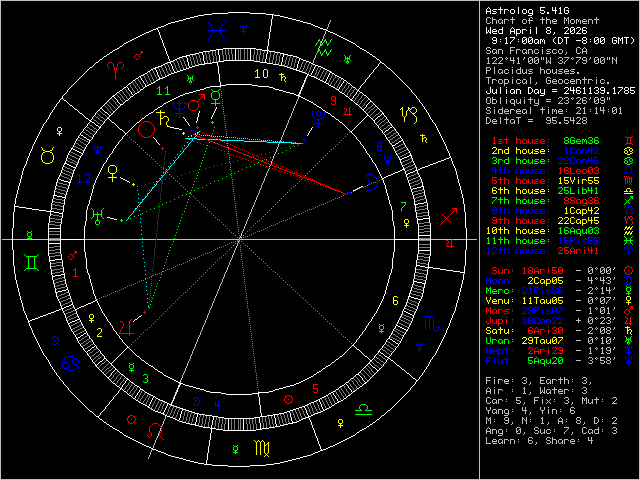
Task: Select the large red Sagittarius arrow glyph on outer ring
Action: tap(449, 216)
